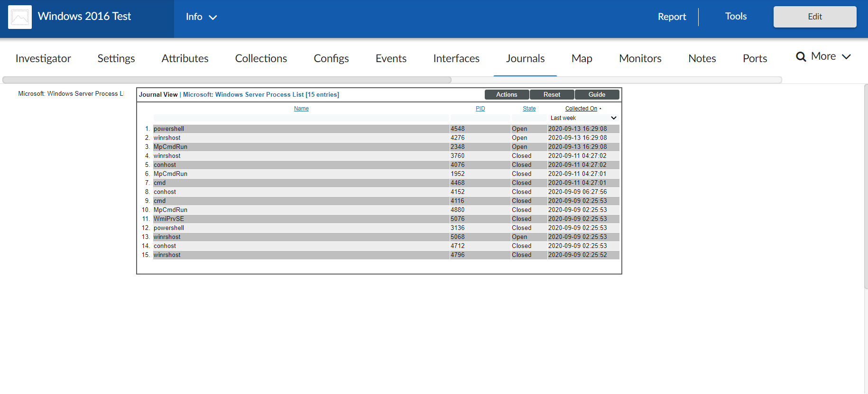Switch to the Collections tab
The width and height of the screenshot is (868, 394).
[x=261, y=58]
